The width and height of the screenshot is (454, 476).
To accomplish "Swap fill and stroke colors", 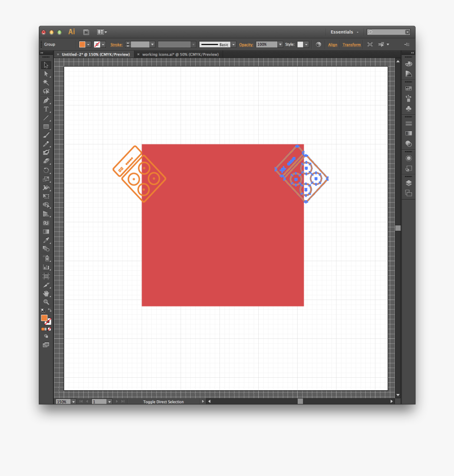I will [x=49, y=310].
